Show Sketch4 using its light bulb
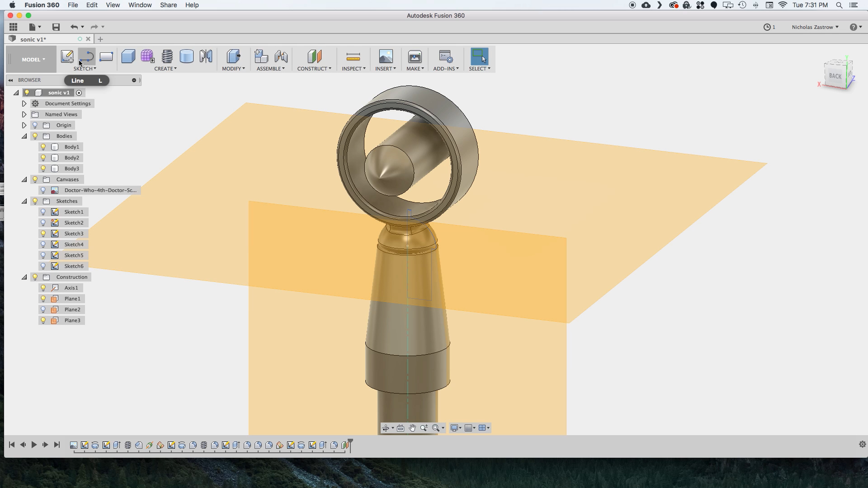 click(43, 244)
